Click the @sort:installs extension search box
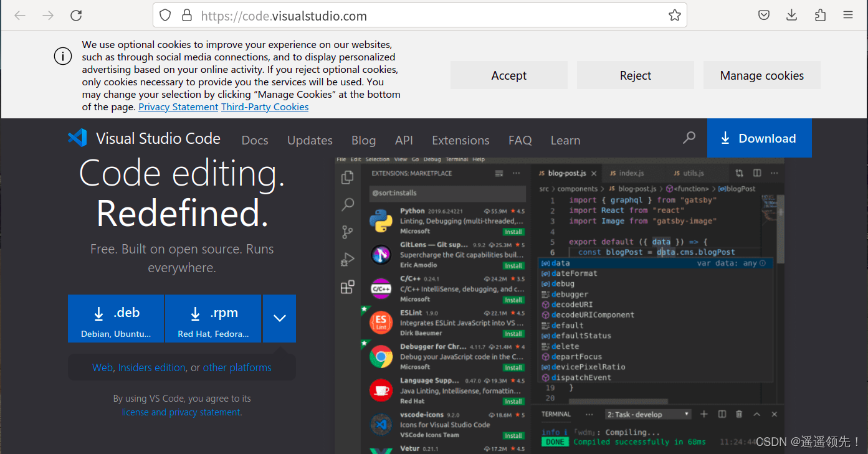 click(x=447, y=193)
